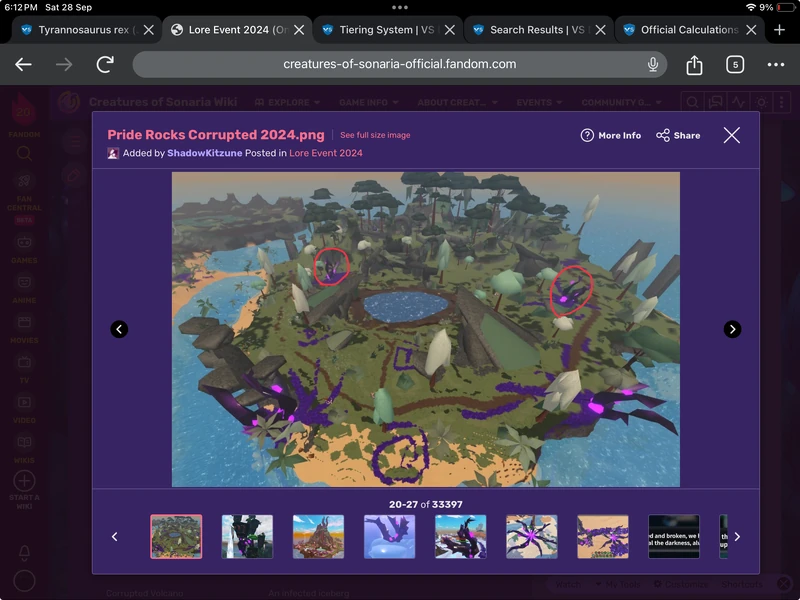Tap the microphone voice search icon

pos(653,64)
